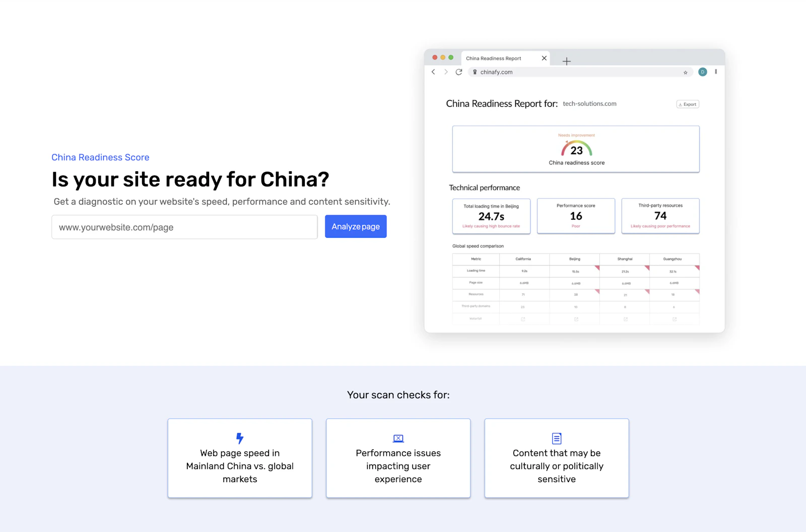Click the chinafy.com address bar
This screenshot has height=532, width=806.
tap(580, 72)
